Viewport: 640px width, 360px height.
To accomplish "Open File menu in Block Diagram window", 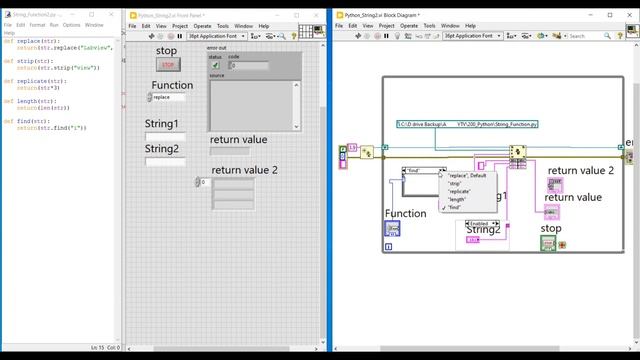I will coord(339,26).
